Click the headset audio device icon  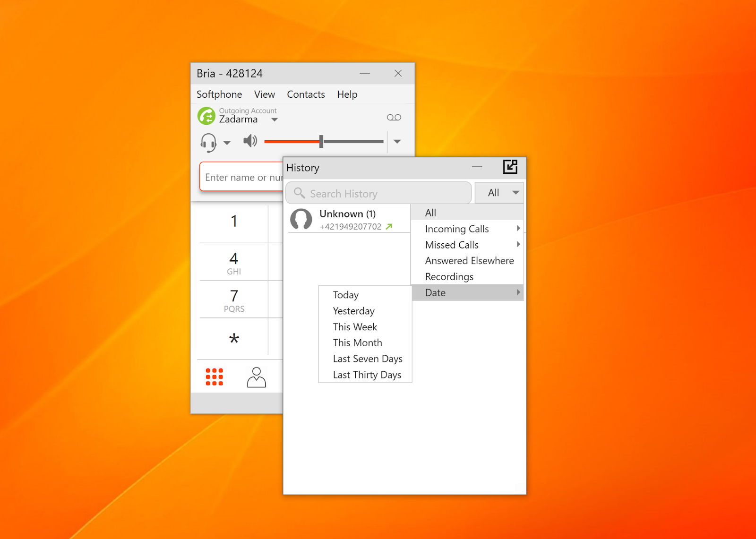pyautogui.click(x=208, y=142)
